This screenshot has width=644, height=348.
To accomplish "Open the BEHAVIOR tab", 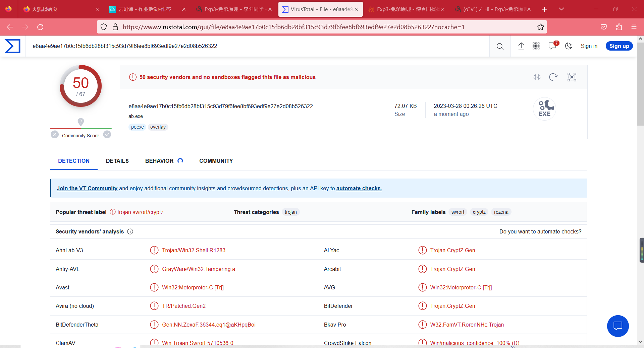I will (159, 161).
